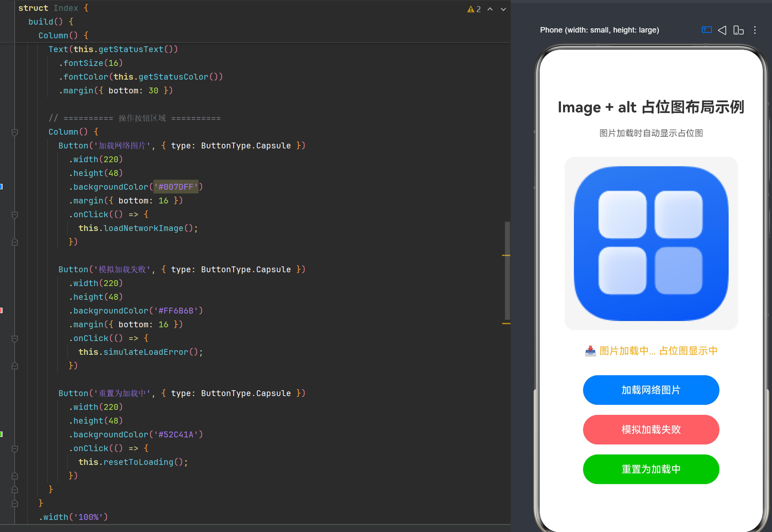The image size is (772, 532).
Task: Tap the red 模拟加载失败 button in preview
Action: click(x=651, y=430)
